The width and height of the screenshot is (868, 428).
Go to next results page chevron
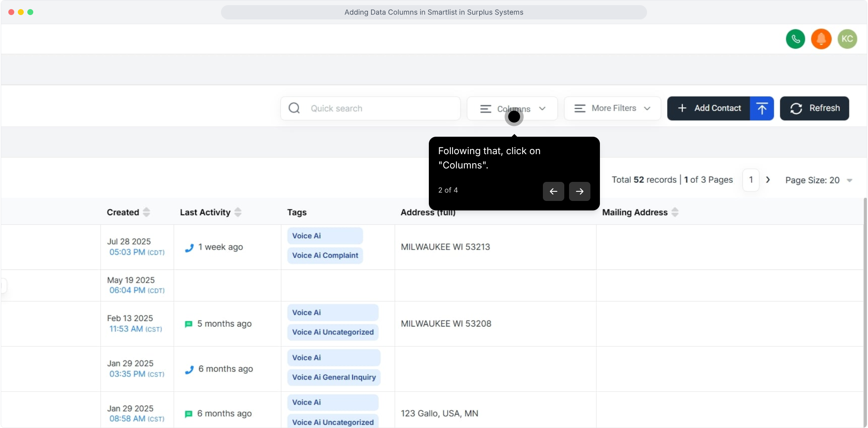click(768, 180)
